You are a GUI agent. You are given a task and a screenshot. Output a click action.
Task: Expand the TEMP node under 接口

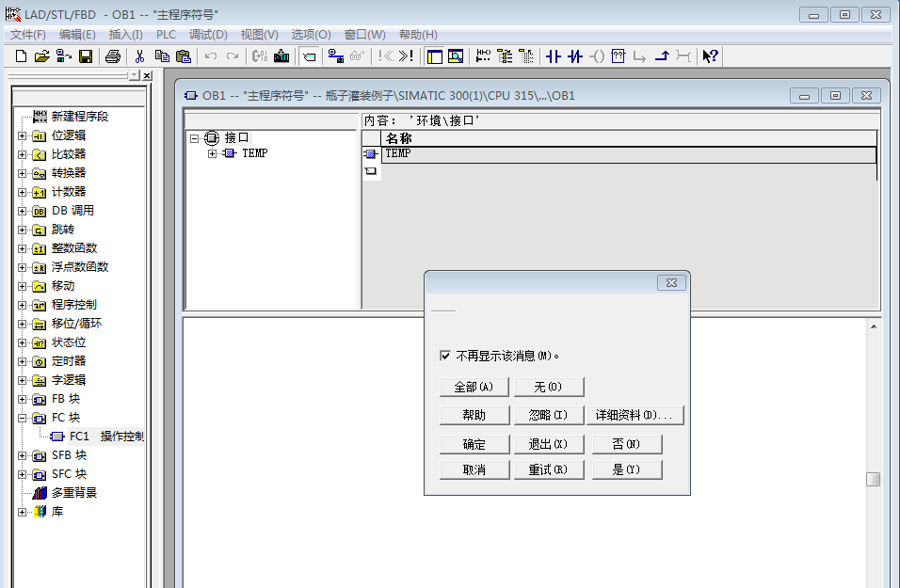[x=212, y=153]
